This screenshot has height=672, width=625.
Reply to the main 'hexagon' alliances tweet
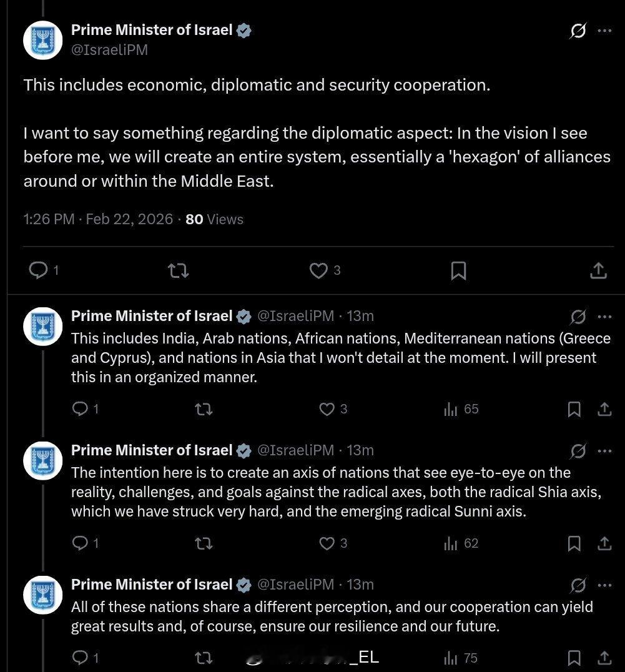click(x=39, y=270)
